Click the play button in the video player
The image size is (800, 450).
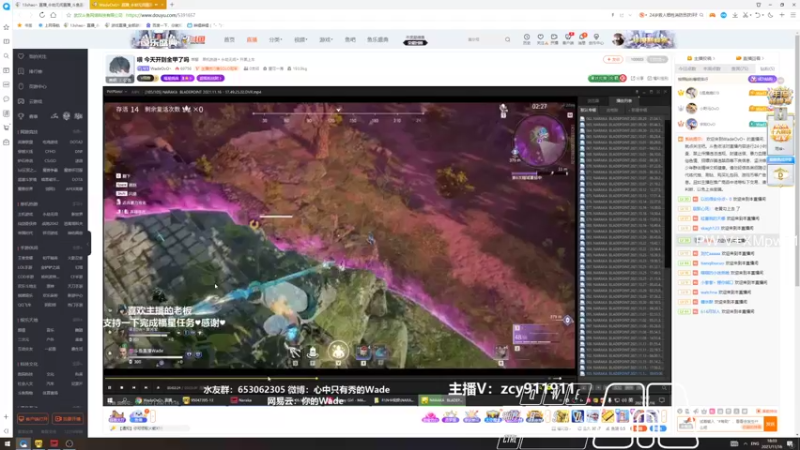109,388
